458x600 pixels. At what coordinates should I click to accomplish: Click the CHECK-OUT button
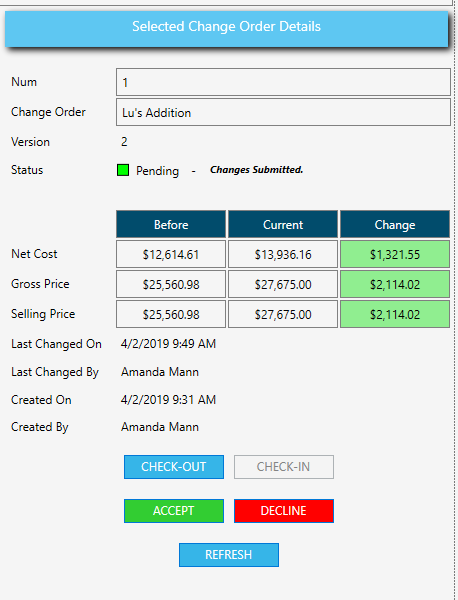pos(174,467)
